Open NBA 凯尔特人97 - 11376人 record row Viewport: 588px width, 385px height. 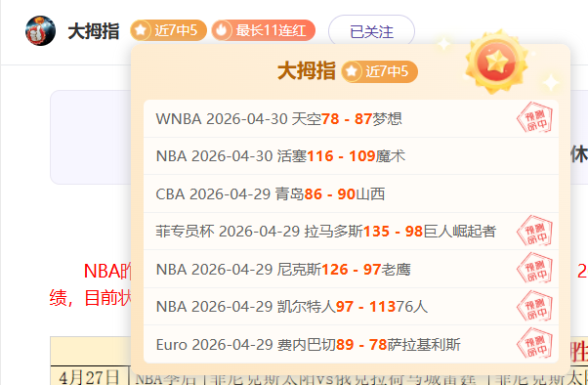[x=351, y=307]
